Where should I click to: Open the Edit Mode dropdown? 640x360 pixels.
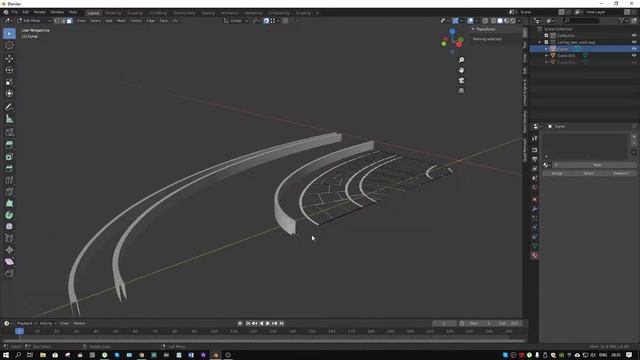tap(34, 20)
